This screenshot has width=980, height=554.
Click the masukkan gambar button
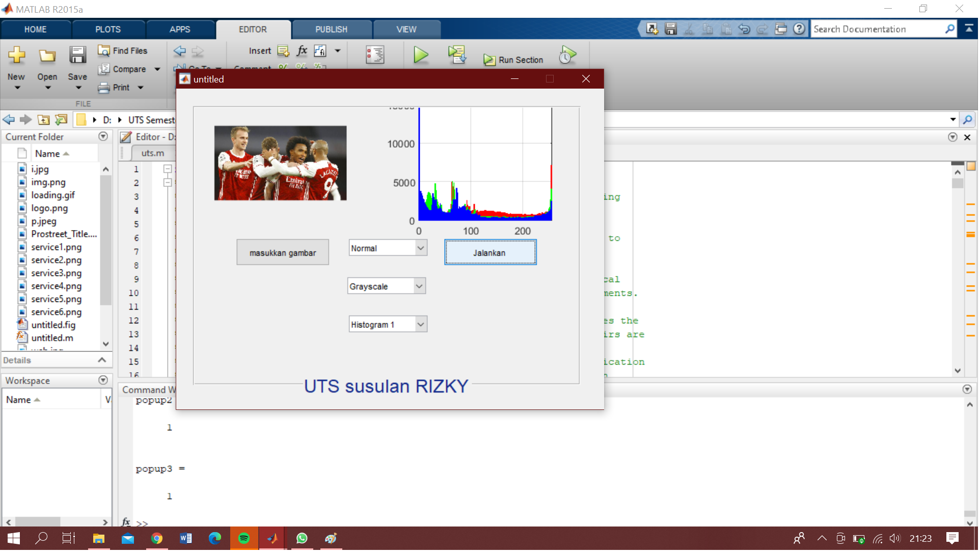pos(282,252)
